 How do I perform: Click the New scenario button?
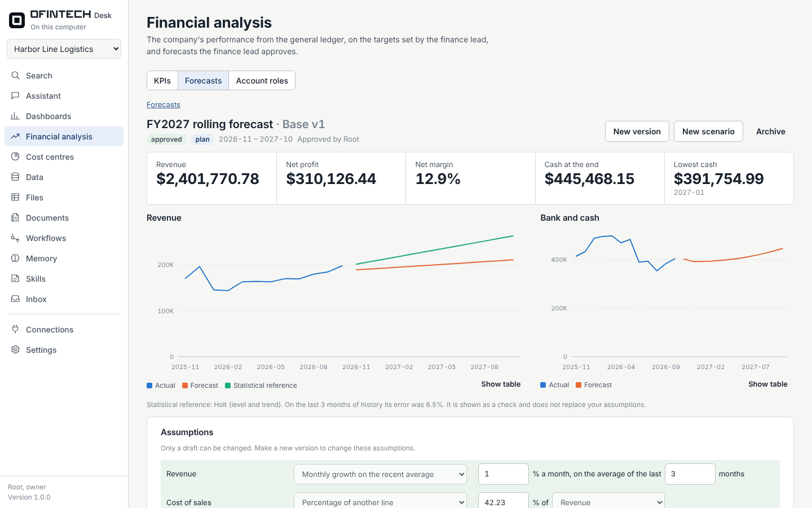coord(708,132)
